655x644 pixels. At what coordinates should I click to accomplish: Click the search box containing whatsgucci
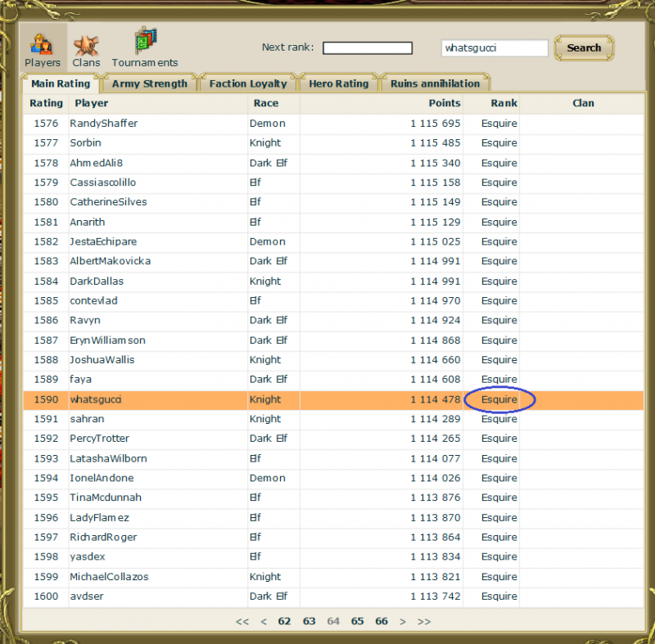coord(494,47)
